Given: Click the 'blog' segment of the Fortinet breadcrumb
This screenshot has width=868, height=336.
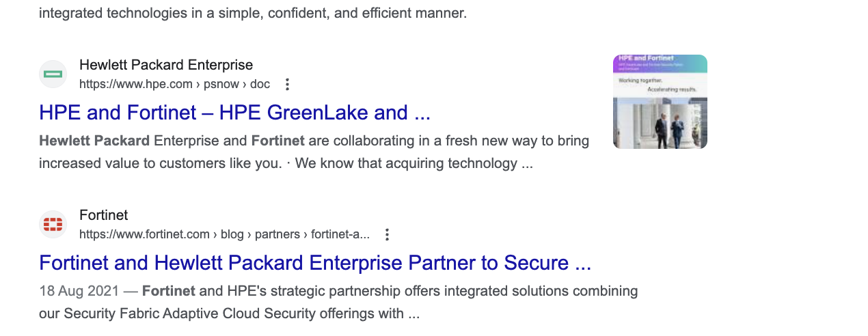Looking at the screenshot, I should [232, 234].
